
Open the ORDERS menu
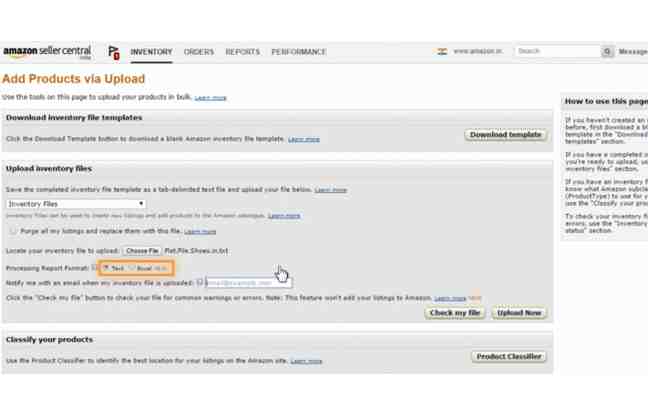point(199,52)
